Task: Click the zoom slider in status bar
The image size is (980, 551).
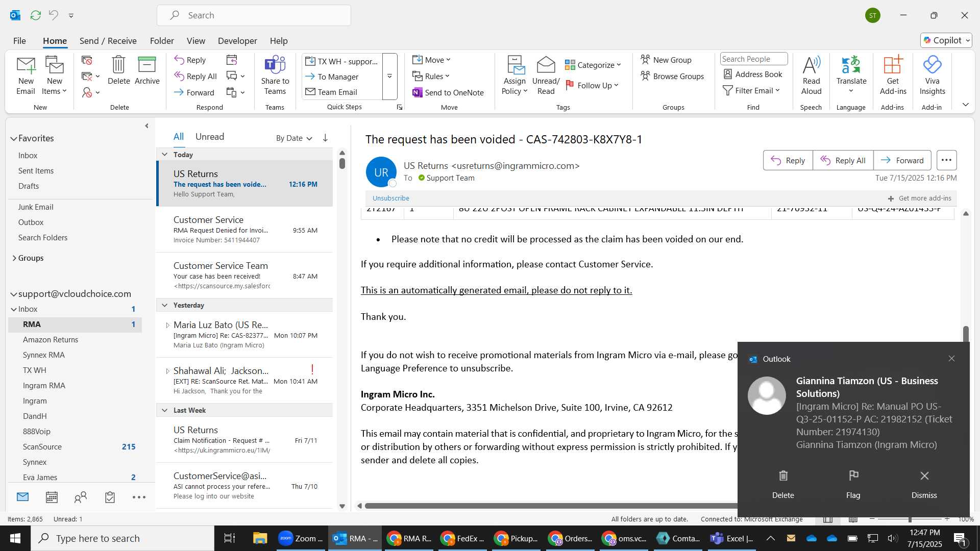Action: tap(910, 519)
